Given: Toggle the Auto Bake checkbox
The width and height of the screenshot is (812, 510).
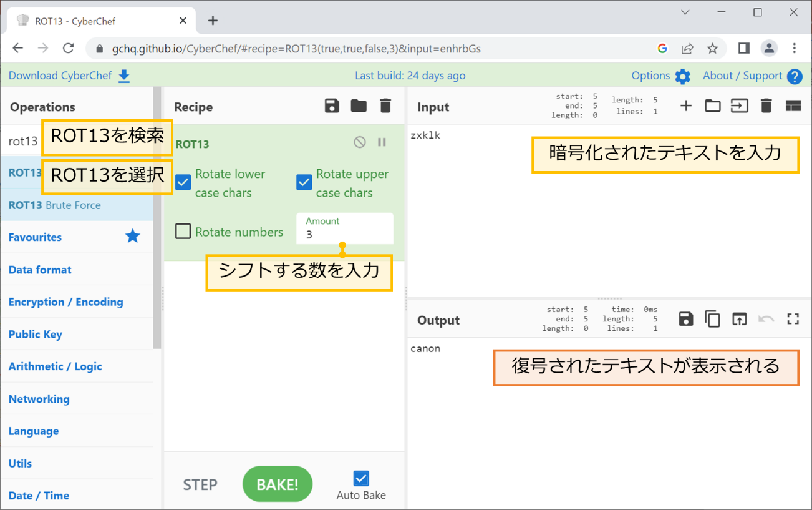Looking at the screenshot, I should 361,478.
